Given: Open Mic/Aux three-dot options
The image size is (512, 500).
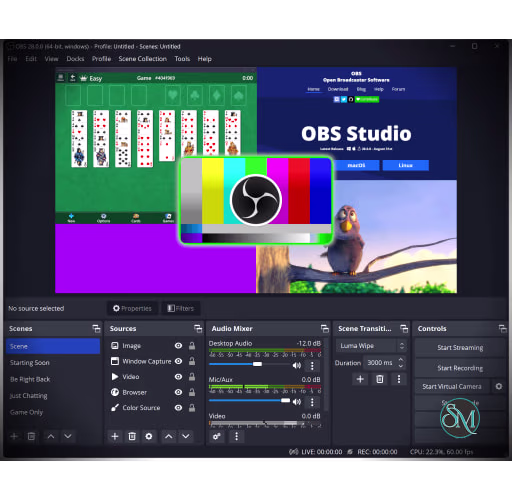Looking at the screenshot, I should click(x=312, y=402).
